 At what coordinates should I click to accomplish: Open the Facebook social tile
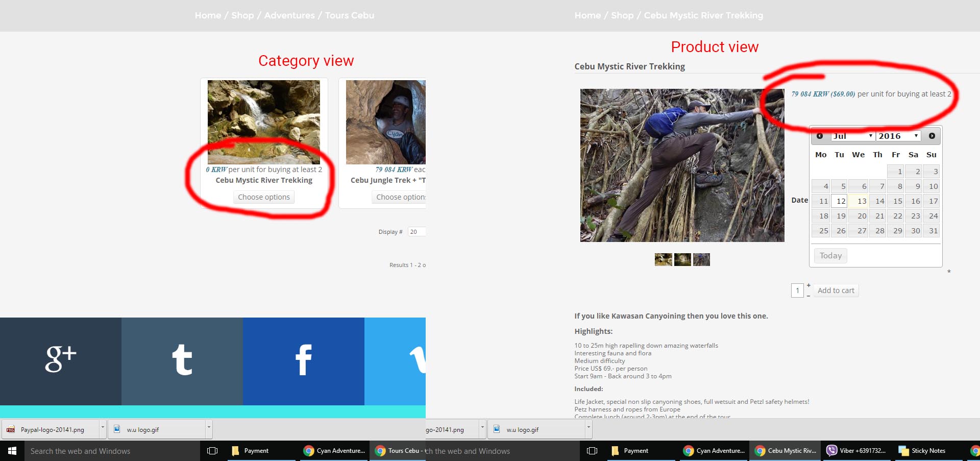303,360
